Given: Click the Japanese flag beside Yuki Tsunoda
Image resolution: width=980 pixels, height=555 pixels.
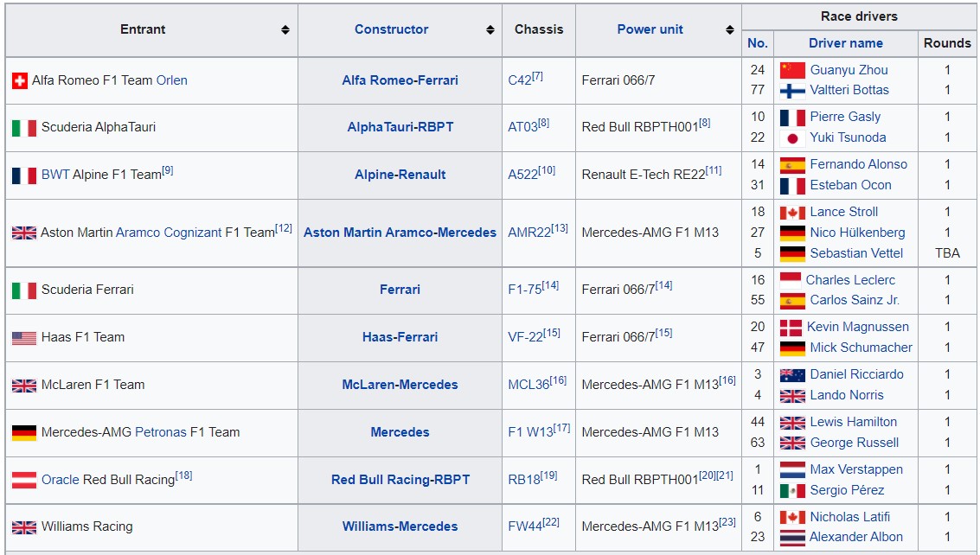Looking at the screenshot, I should click(791, 137).
